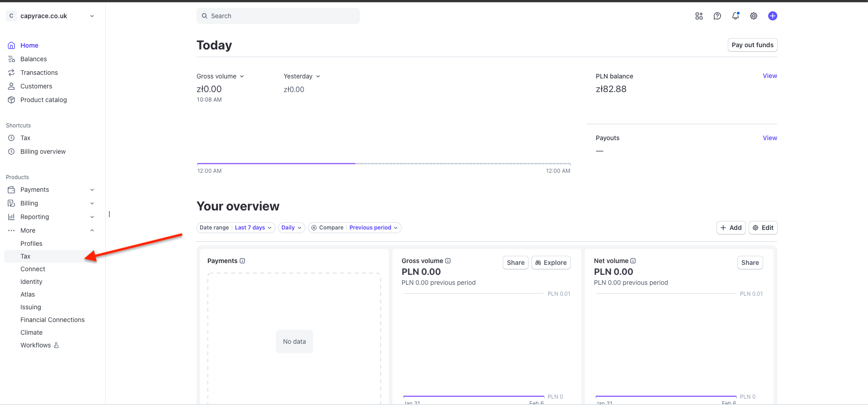This screenshot has height=405, width=868.
Task: Open the capyrace.co.uk account switcher
Action: (50, 16)
